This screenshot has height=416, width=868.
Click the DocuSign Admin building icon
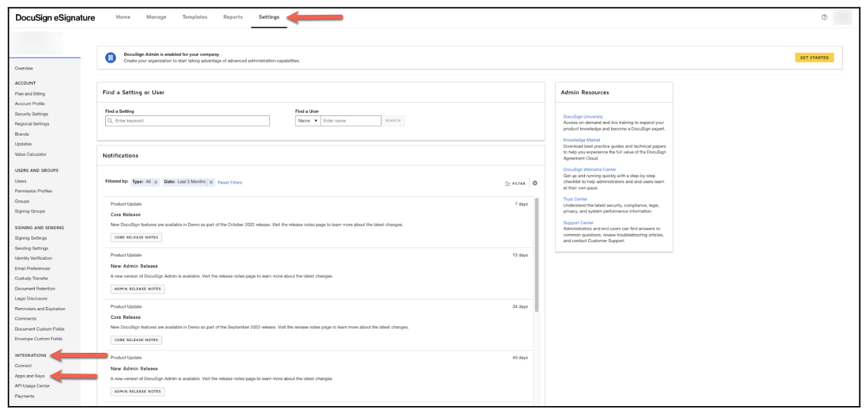click(111, 58)
